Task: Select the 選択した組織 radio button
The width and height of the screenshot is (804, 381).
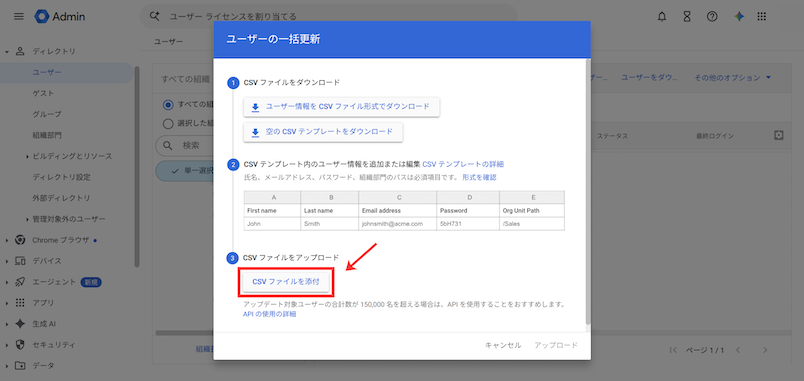Action: [168, 124]
